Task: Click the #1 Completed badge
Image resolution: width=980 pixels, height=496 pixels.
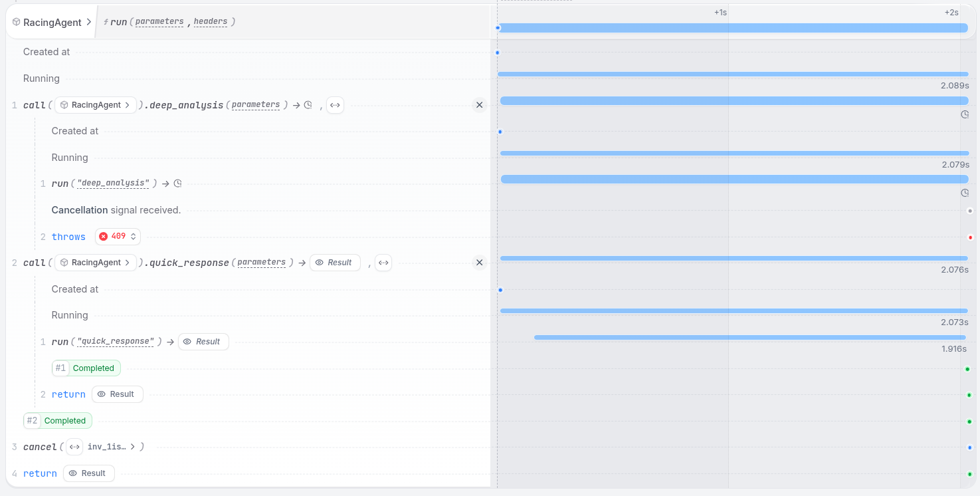Action: click(86, 368)
